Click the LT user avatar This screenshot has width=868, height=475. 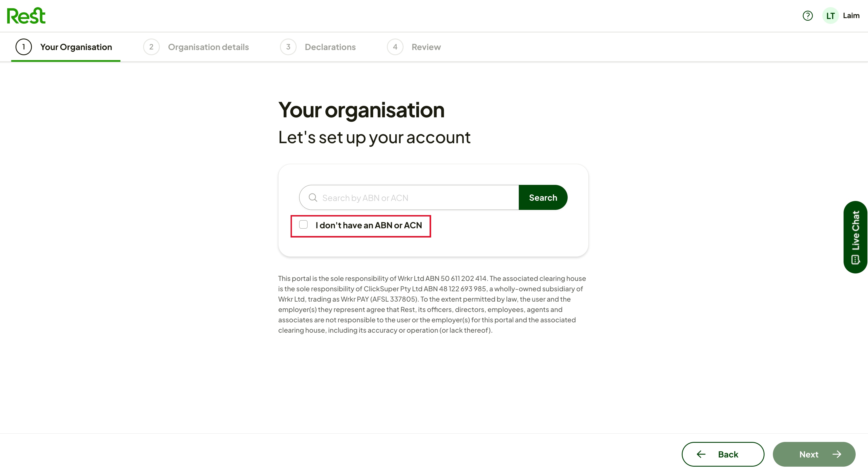click(830, 16)
